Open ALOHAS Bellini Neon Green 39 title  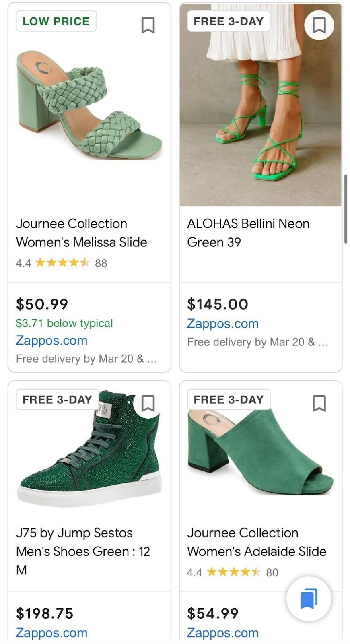248,233
